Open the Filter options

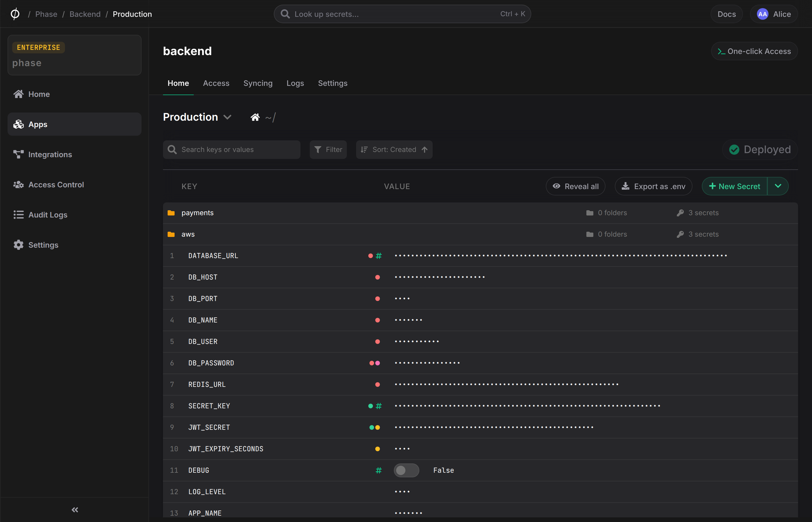(x=328, y=149)
